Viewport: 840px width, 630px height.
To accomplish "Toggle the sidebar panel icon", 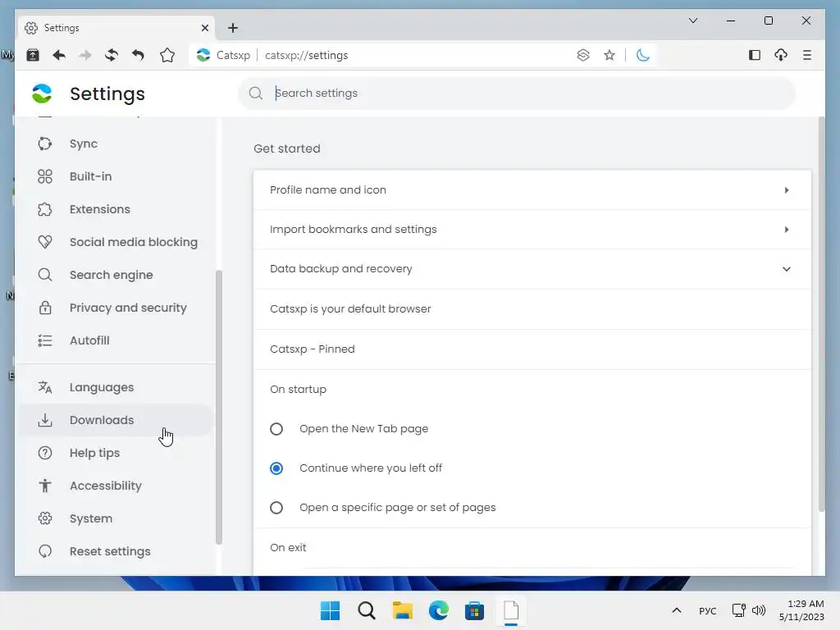I will point(755,55).
